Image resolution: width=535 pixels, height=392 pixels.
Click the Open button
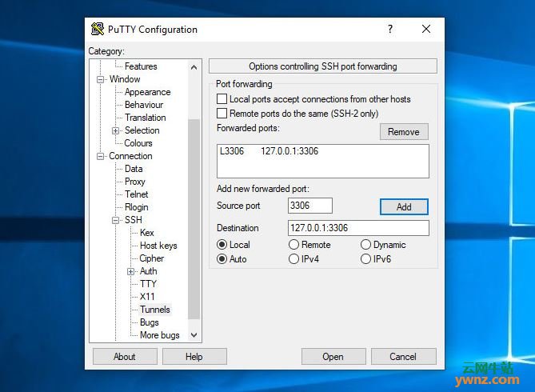tap(333, 357)
